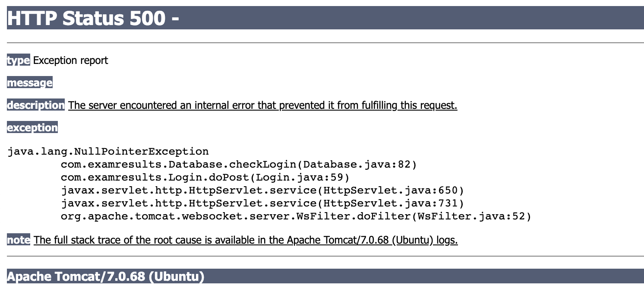
Task: Click the underlined full stack trace note
Action: point(245,240)
